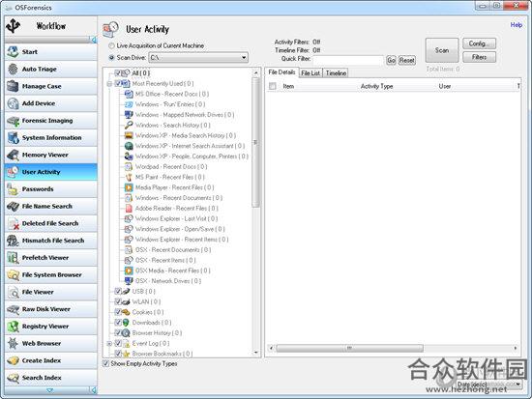Switch to the File List tab
The height and width of the screenshot is (399, 532).
click(x=310, y=72)
